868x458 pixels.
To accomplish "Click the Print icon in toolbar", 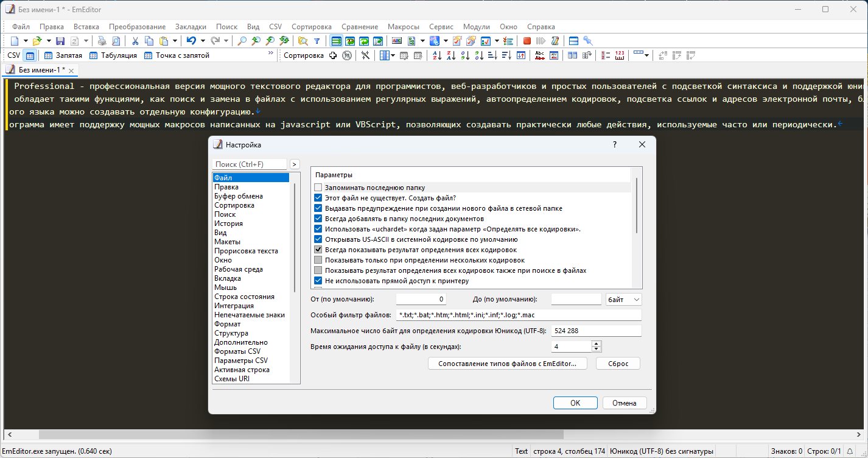I will (x=102, y=41).
